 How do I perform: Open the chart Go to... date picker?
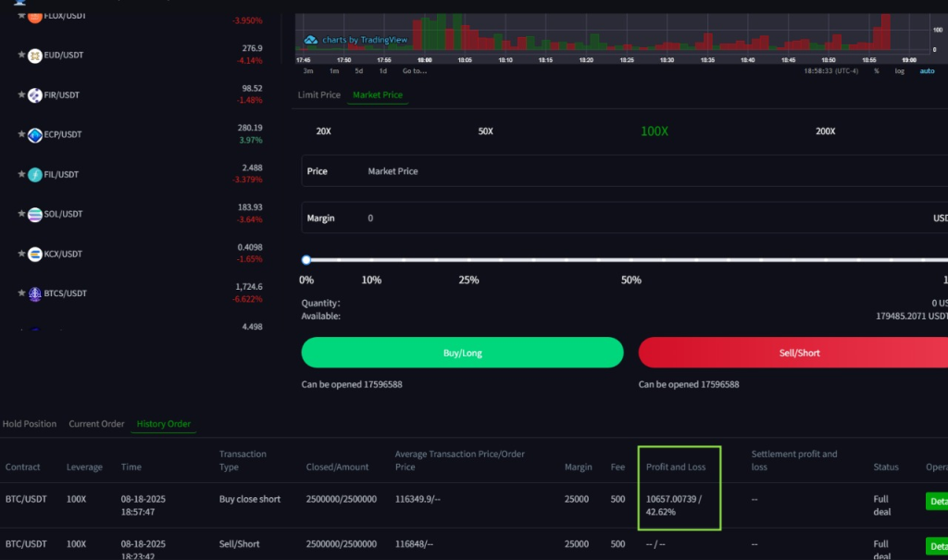414,71
